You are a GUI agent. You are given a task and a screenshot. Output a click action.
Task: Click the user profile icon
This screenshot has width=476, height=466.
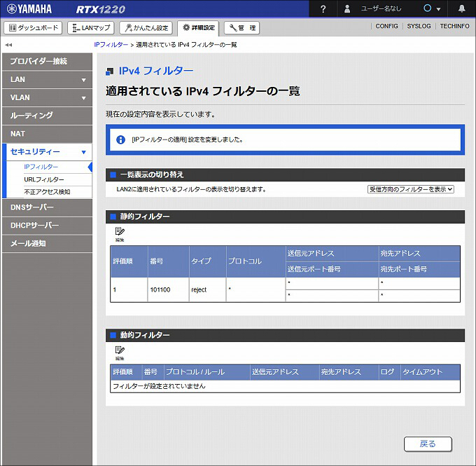pyautogui.click(x=347, y=9)
